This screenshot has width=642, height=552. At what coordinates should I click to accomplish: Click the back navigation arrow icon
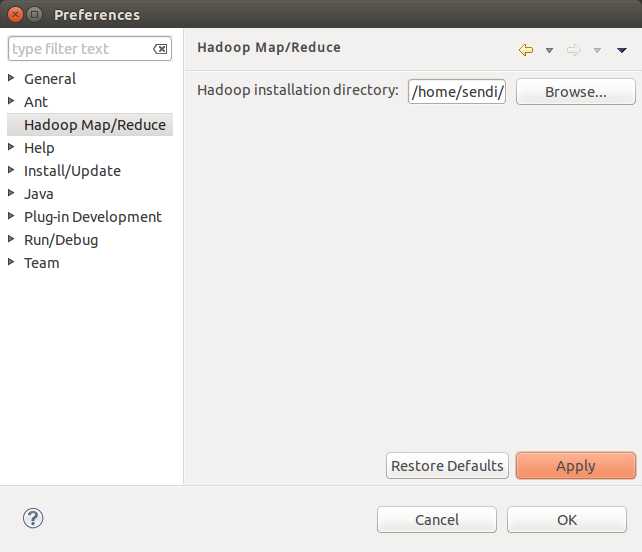[x=526, y=50]
